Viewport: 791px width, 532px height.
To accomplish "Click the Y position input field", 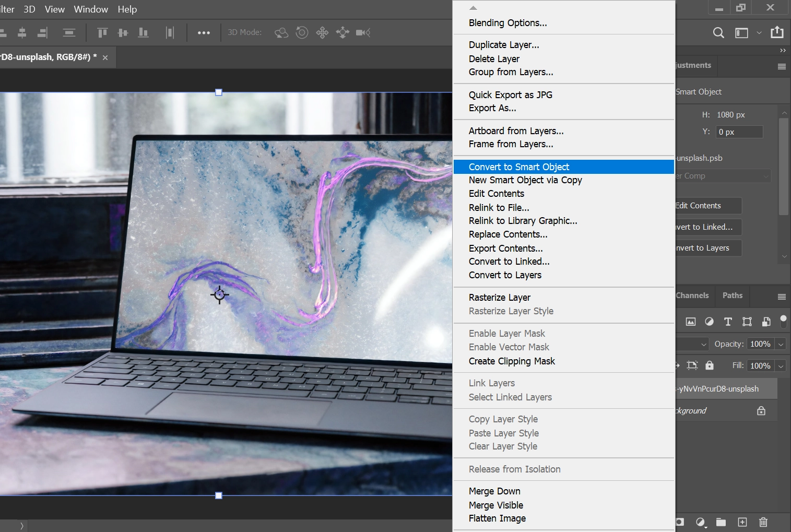I will pyautogui.click(x=739, y=132).
